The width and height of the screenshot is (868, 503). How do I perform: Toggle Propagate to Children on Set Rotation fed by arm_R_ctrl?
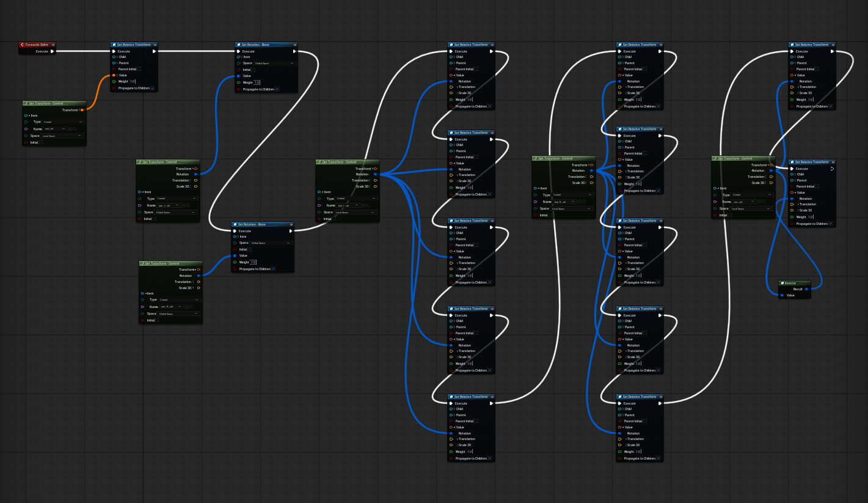tap(274, 269)
